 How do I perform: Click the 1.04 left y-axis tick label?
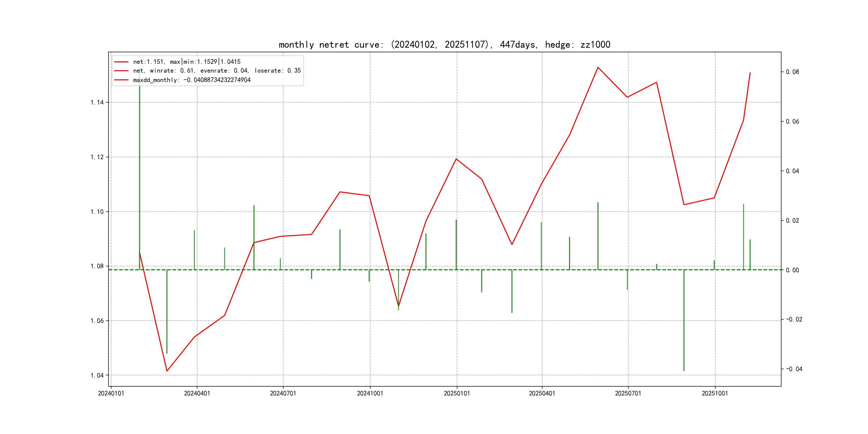[x=97, y=375]
